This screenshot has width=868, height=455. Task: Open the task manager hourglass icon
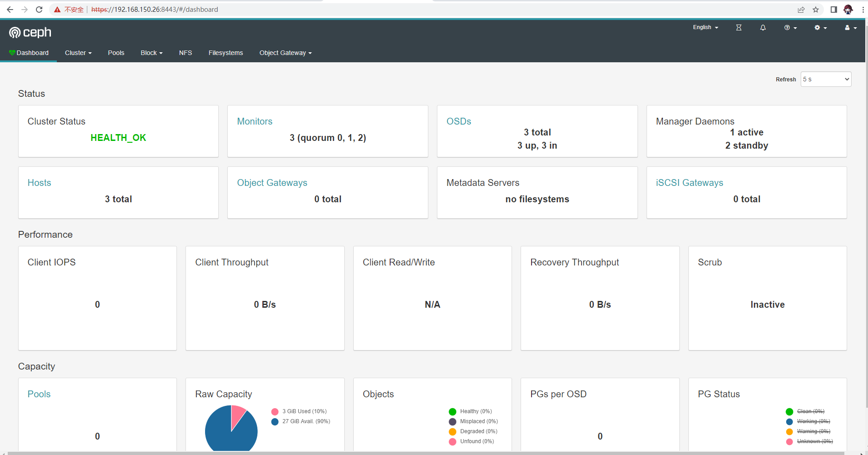pos(739,28)
